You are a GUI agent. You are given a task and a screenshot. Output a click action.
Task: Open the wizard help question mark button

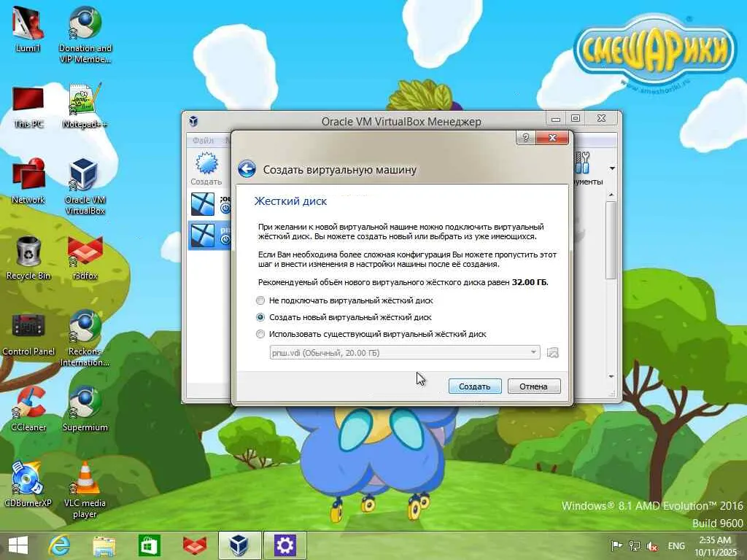click(x=525, y=138)
